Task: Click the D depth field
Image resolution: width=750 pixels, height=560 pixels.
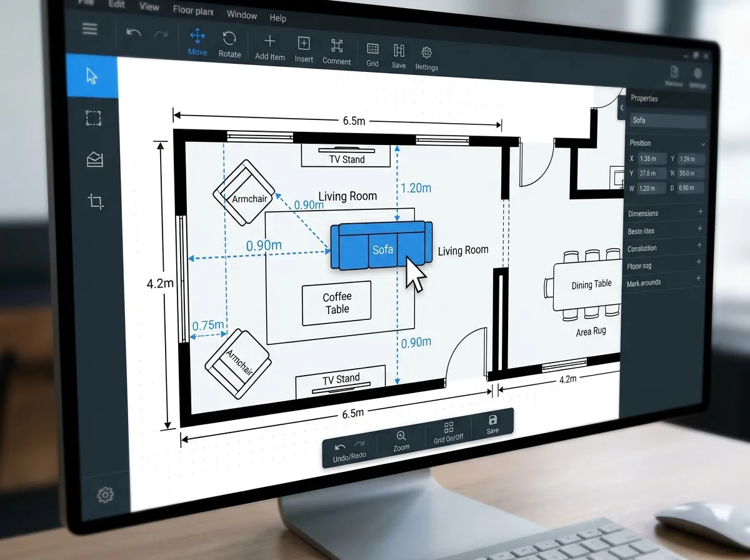Action: pyautogui.click(x=691, y=188)
